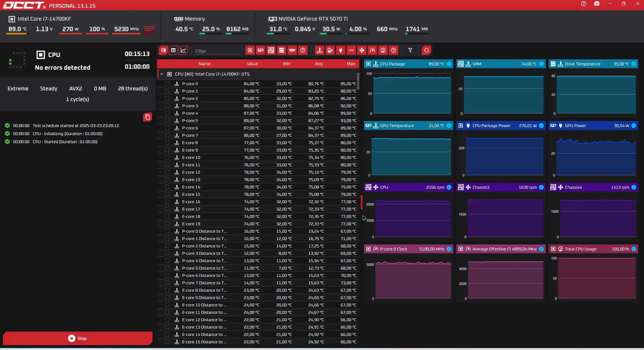Toggle the motherboard sensor filter icon
644x350 pixels.
click(271, 50)
